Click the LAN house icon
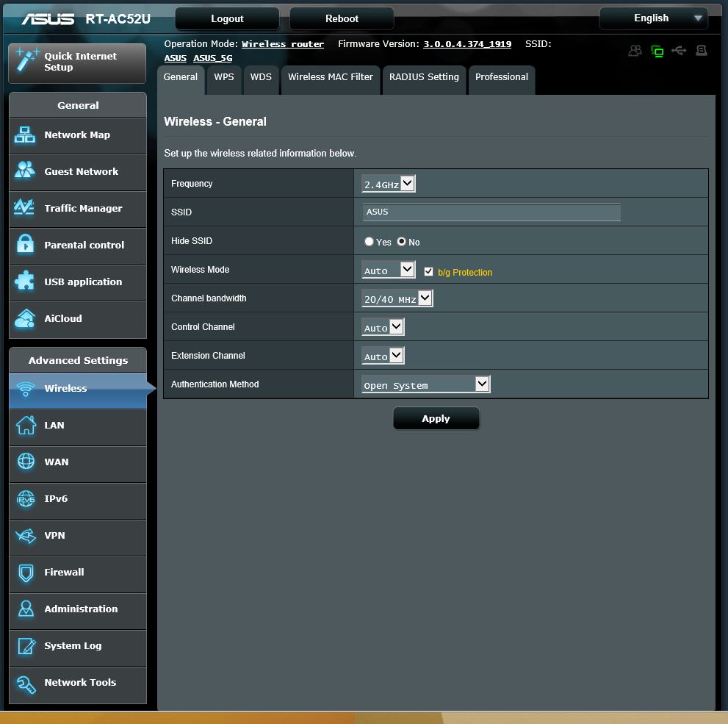The width and height of the screenshot is (728, 724). click(x=26, y=425)
